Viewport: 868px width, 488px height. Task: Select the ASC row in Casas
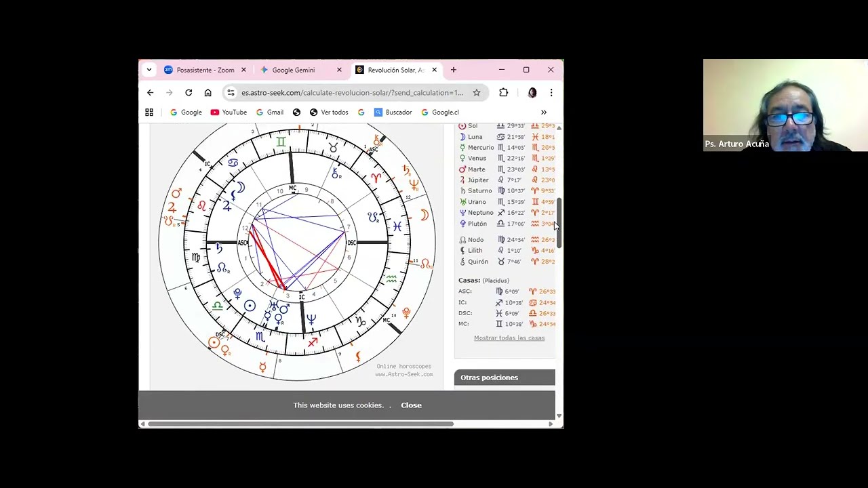pyautogui.click(x=507, y=291)
